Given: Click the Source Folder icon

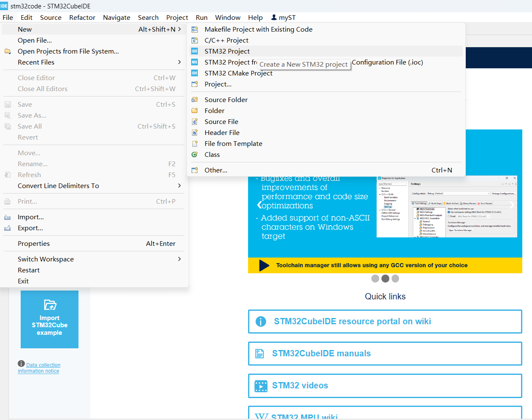Looking at the screenshot, I should (x=194, y=100).
